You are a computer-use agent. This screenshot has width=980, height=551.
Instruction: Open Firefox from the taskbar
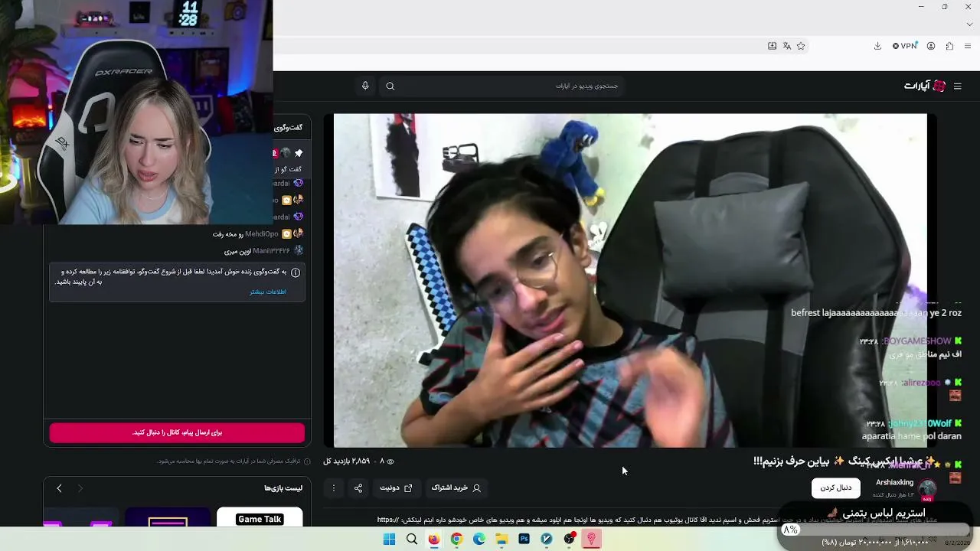point(434,539)
